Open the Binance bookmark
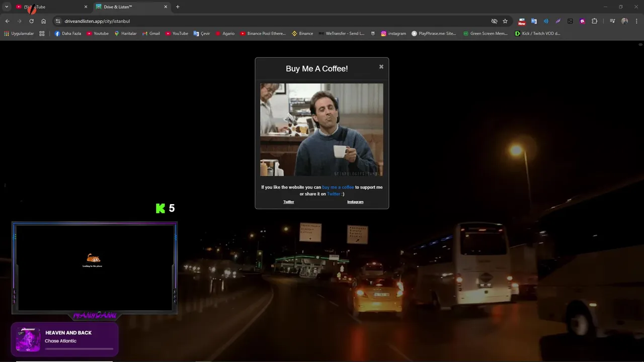This screenshot has height=362, width=644. tap(302, 34)
